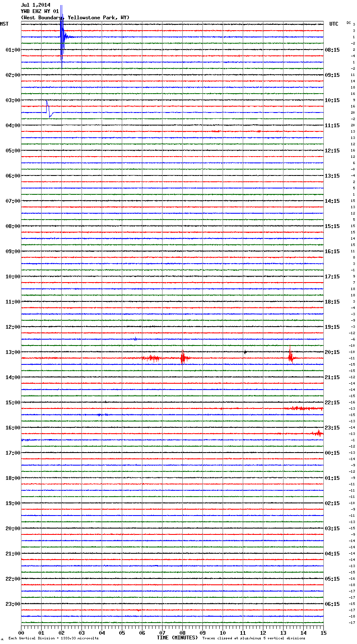Click the 13 minute tick label
Viewport: 357px width, 644px height.
[283, 633]
